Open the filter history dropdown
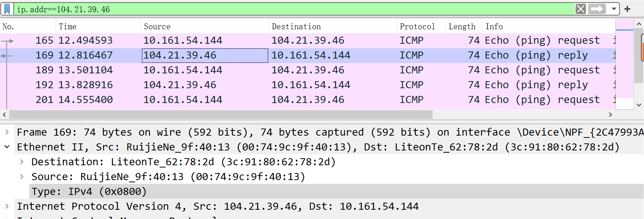 [x=613, y=9]
